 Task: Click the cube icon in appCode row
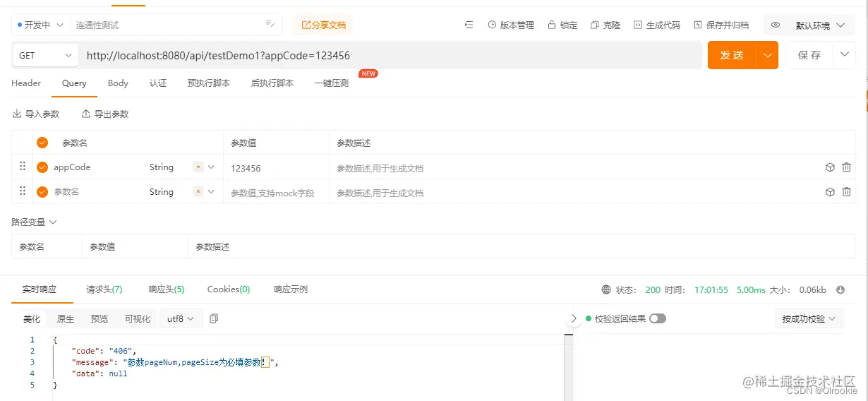click(830, 167)
